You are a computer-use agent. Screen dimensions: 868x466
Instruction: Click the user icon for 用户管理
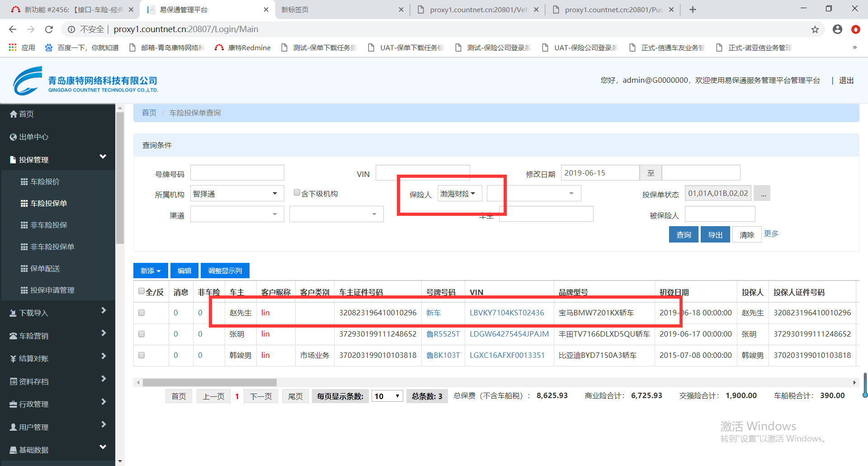coord(13,427)
